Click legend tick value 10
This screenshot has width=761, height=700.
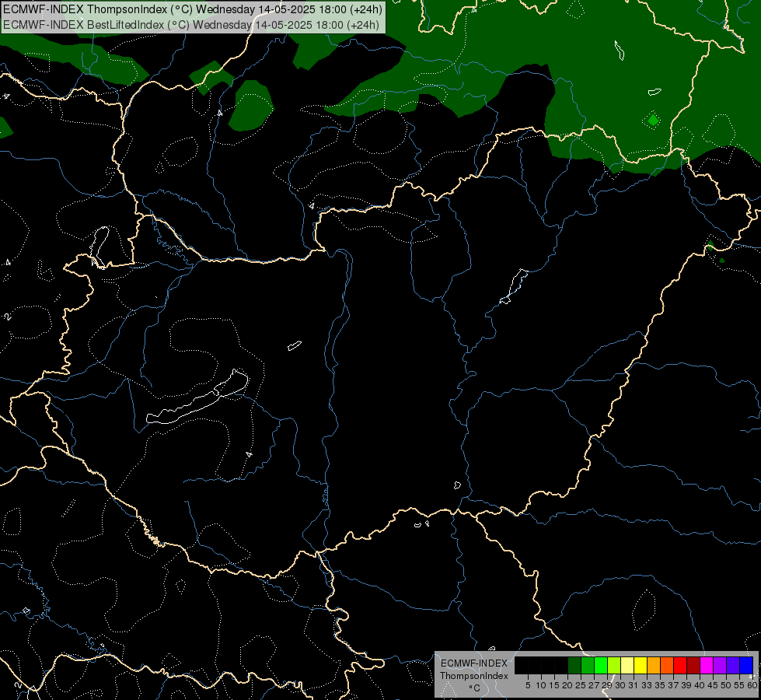[x=541, y=685]
